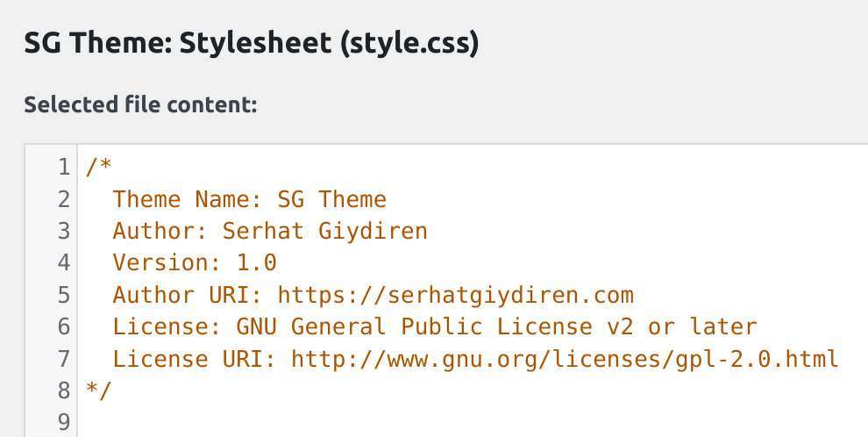
Task: Select line number 6 in gutter
Action: [x=64, y=326]
